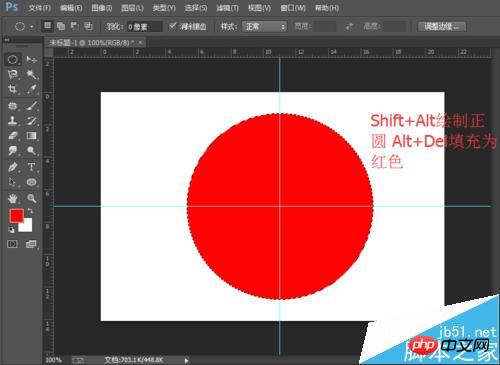Select the Move tool

pyautogui.click(x=32, y=60)
